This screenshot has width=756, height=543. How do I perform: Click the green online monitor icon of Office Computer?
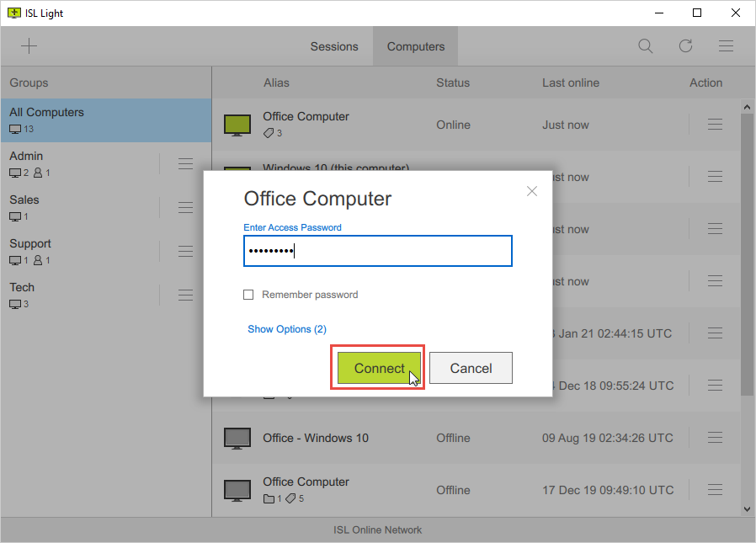coord(237,124)
